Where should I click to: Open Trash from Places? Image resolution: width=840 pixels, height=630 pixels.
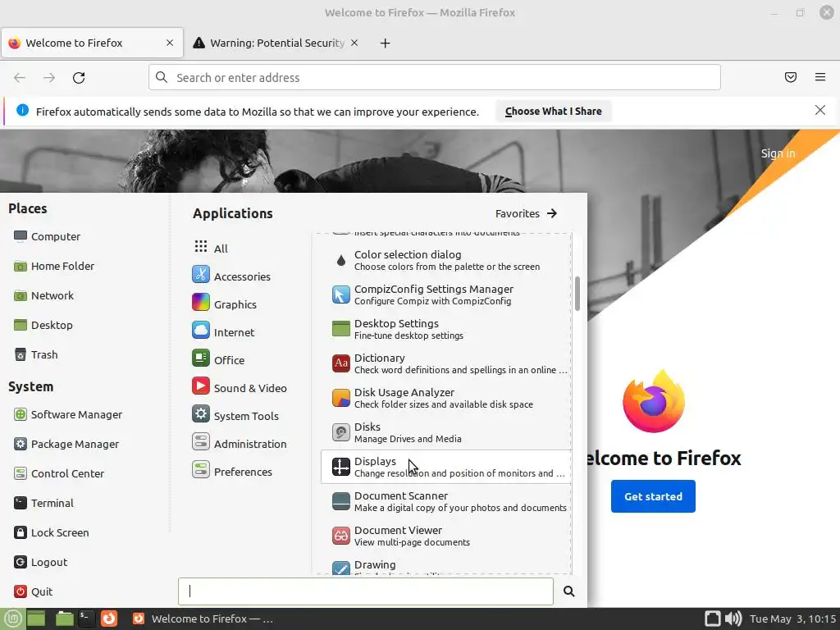point(36,354)
